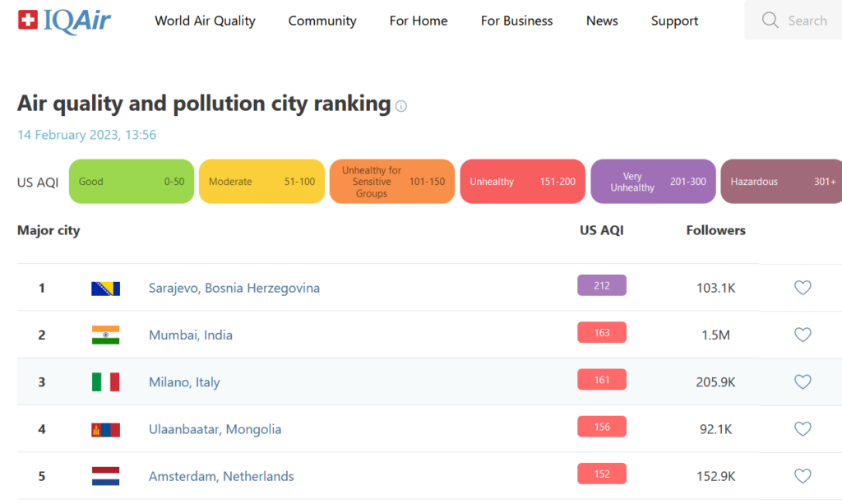Click the IQAir logo
The height and width of the screenshot is (504, 842).
(64, 21)
